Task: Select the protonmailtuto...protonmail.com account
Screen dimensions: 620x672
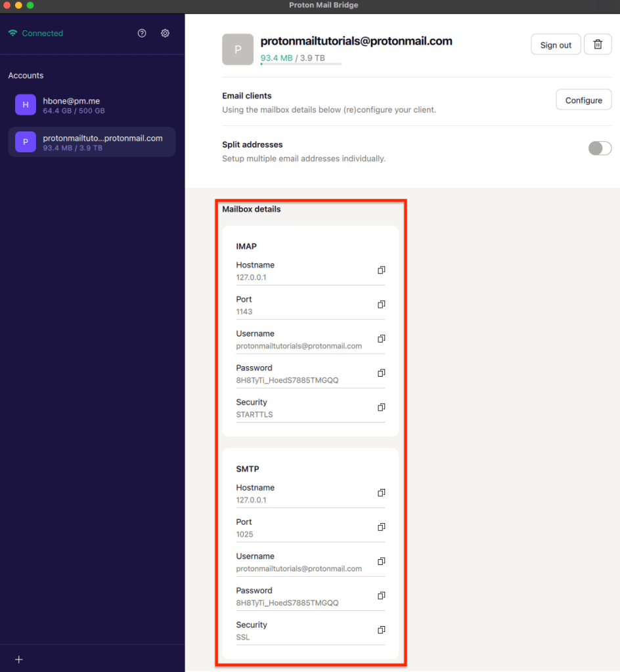Action: pyautogui.click(x=92, y=142)
